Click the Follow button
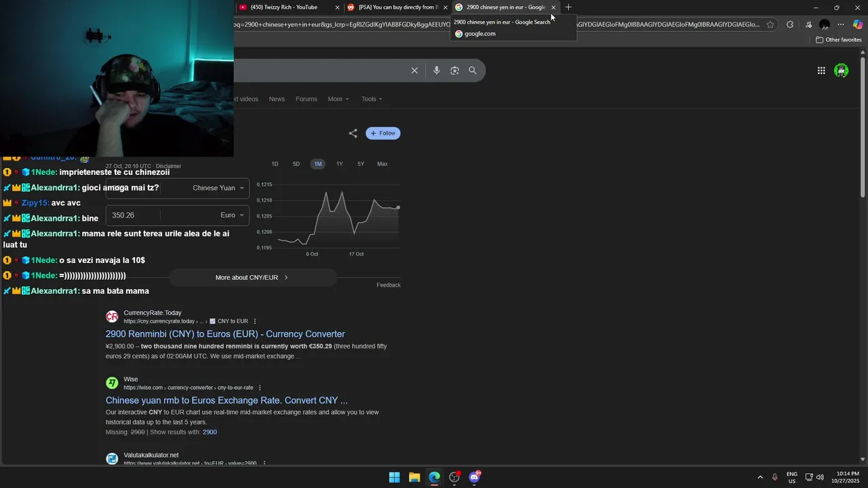Screen dimensions: 868x488 383,134
